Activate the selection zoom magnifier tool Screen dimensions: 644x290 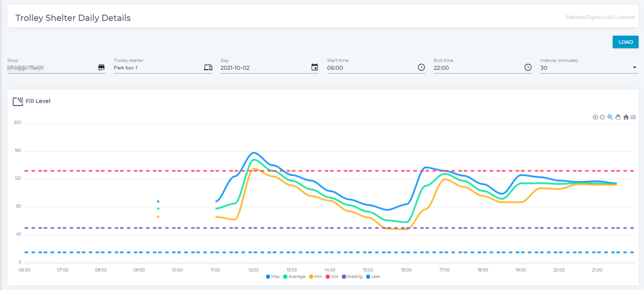coord(610,117)
